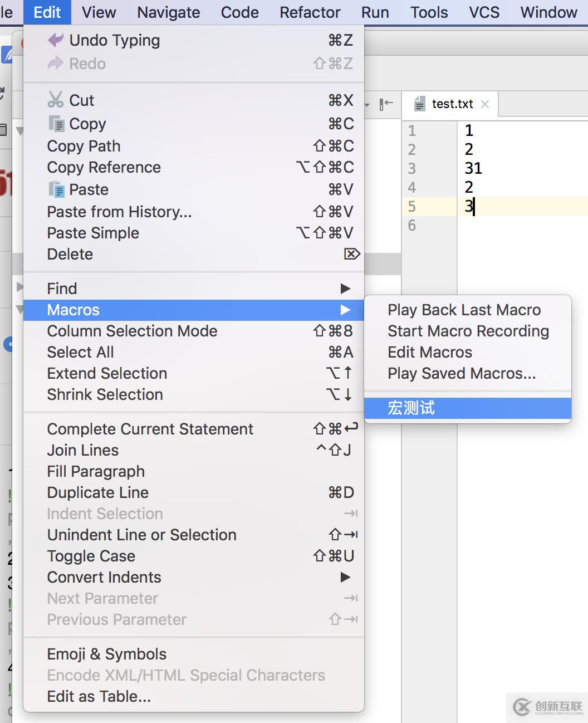Choose Edit as Table...
This screenshot has height=723, width=588.
[x=194, y=696]
